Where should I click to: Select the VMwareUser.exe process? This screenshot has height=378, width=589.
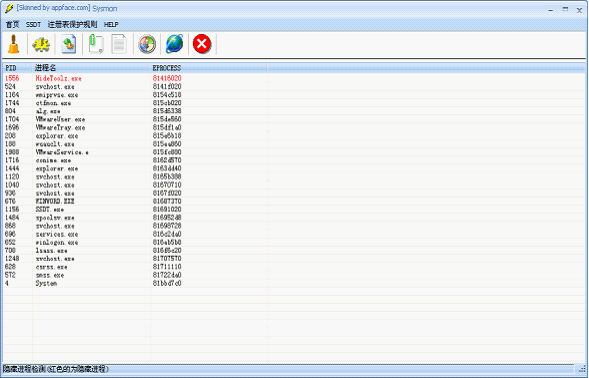294,119
